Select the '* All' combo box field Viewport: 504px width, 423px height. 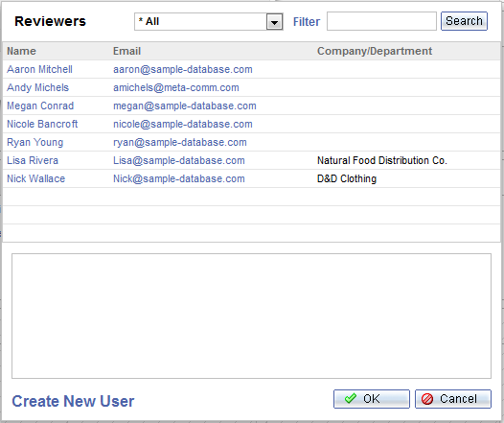[x=209, y=22]
